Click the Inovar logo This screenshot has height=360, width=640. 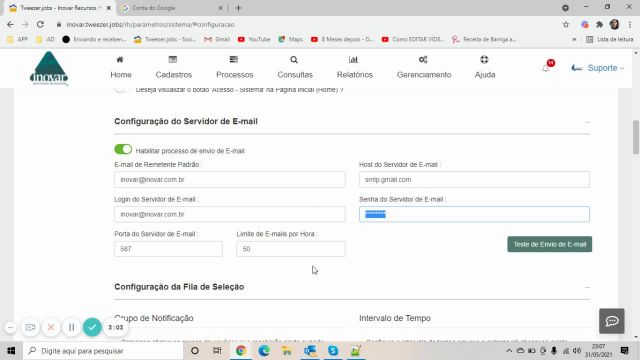pos(49,69)
